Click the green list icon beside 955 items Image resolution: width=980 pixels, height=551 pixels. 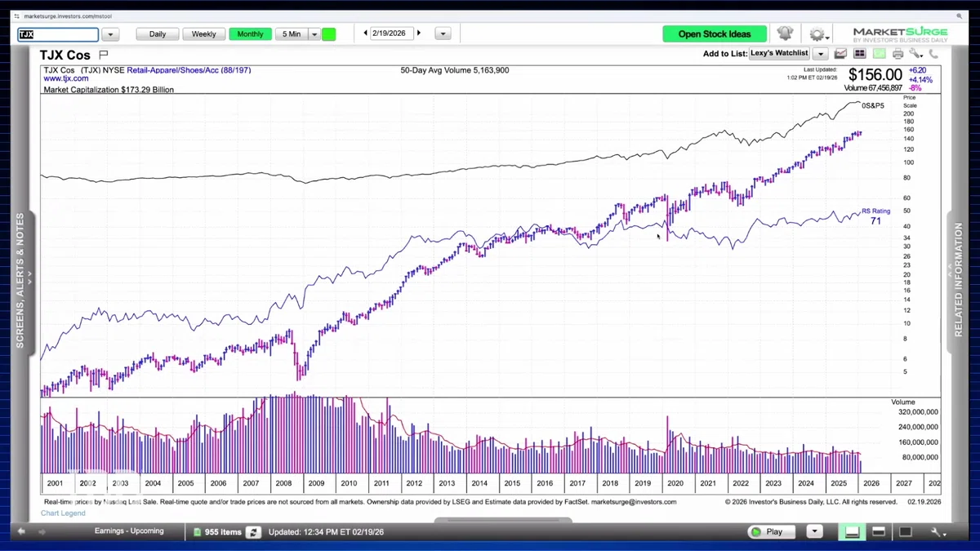(x=197, y=532)
